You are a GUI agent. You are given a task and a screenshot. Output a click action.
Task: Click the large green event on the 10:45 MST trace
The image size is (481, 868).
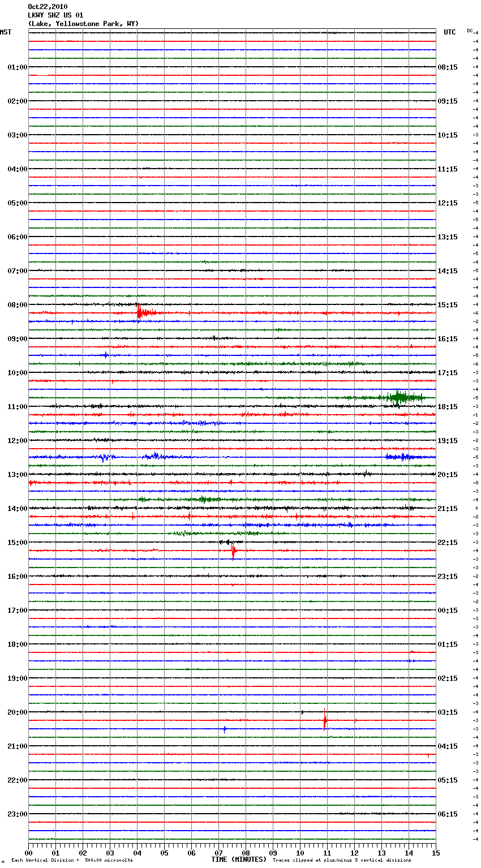point(403,397)
